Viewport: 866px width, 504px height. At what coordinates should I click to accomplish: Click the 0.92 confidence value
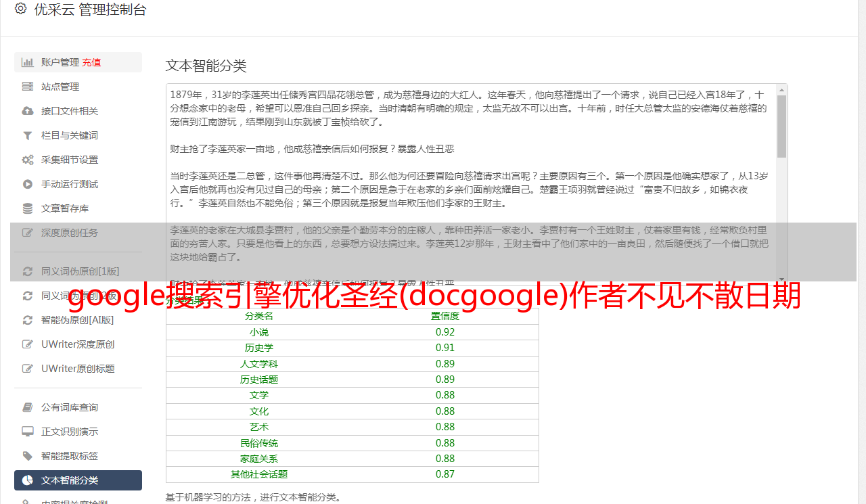(x=445, y=332)
